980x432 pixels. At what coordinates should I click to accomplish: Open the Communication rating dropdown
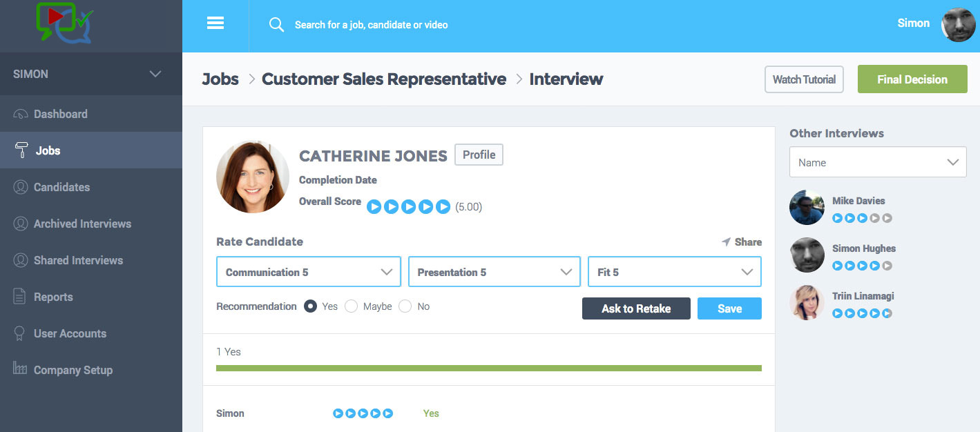pyautogui.click(x=308, y=271)
